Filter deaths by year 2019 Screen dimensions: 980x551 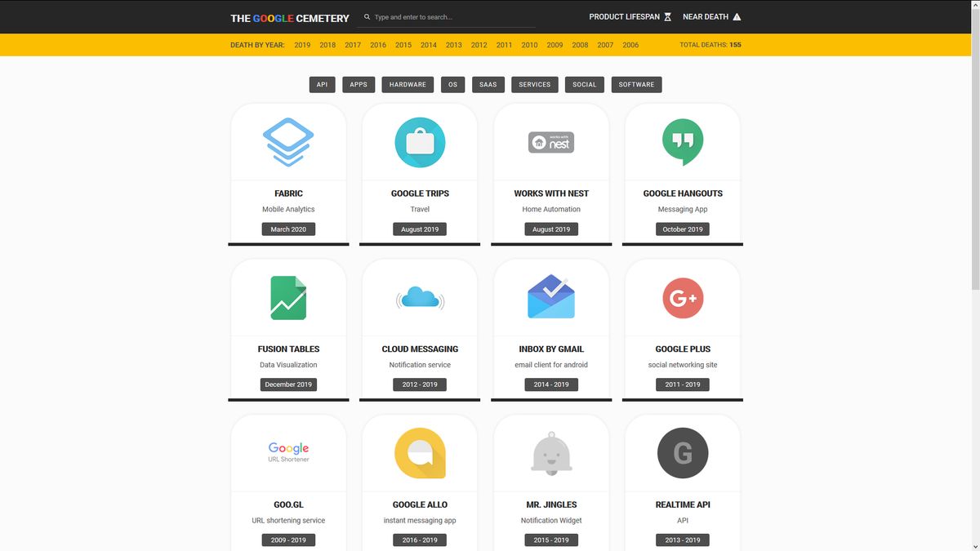(302, 45)
